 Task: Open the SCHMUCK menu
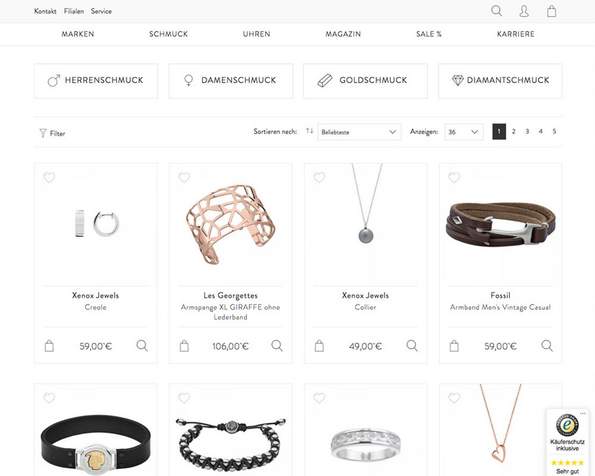click(168, 34)
